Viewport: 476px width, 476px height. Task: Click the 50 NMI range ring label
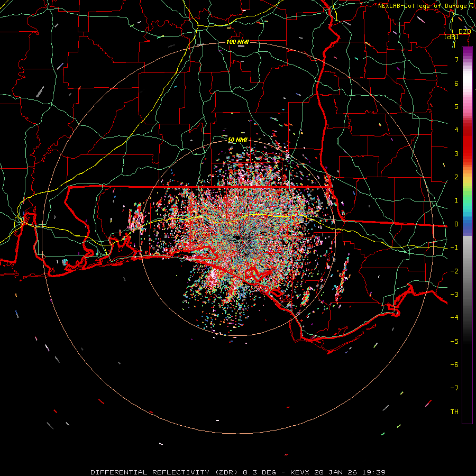[x=237, y=140]
